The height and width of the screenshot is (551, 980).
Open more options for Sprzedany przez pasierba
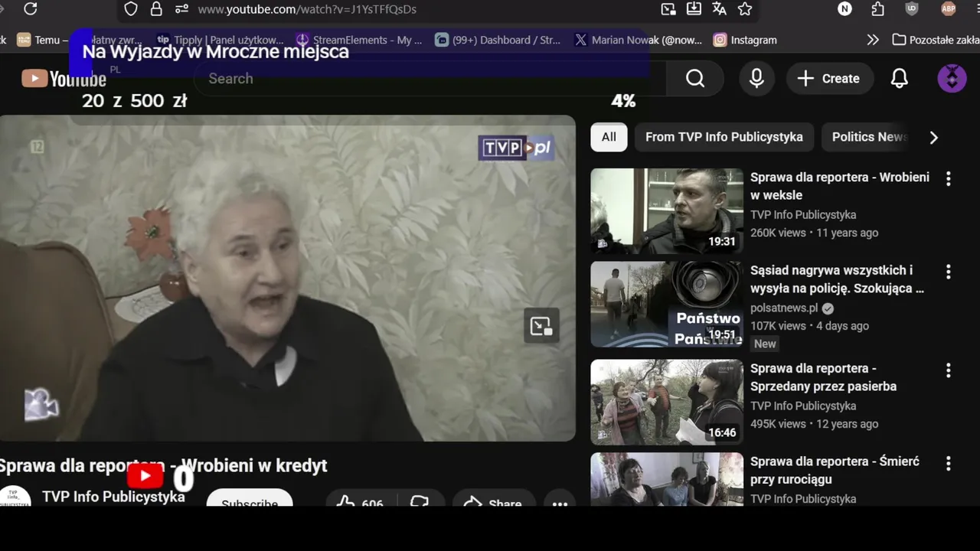tap(948, 370)
